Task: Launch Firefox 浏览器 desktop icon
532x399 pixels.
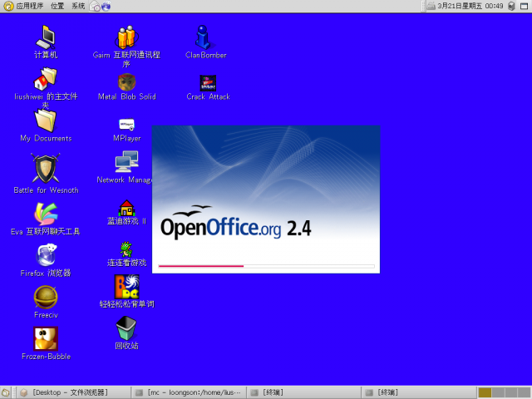Action: [46, 255]
